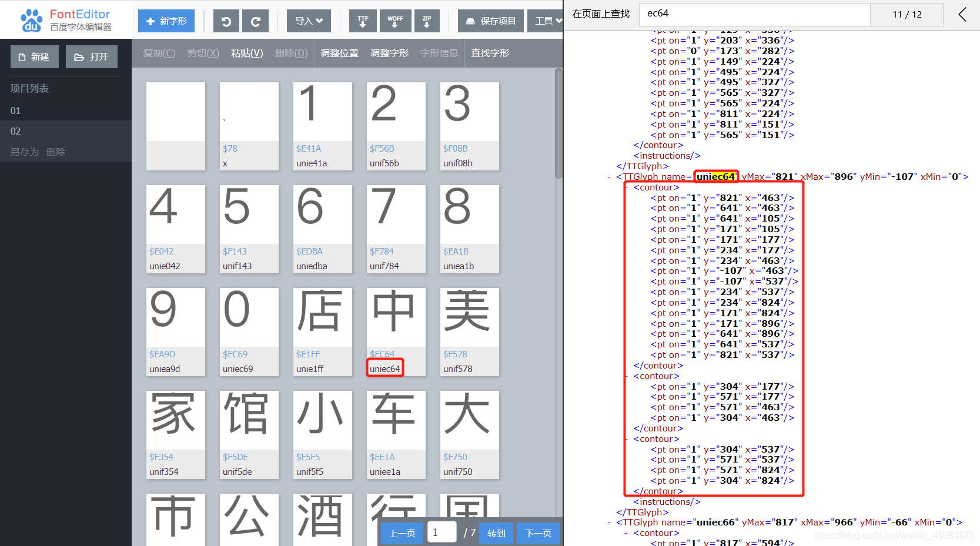Click 复制(C) in the glyph menu
980x546 pixels.
pos(159,53)
